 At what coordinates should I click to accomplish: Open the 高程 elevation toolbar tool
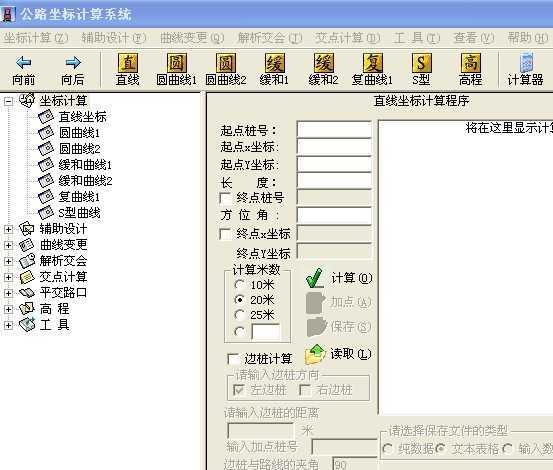pyautogui.click(x=470, y=69)
